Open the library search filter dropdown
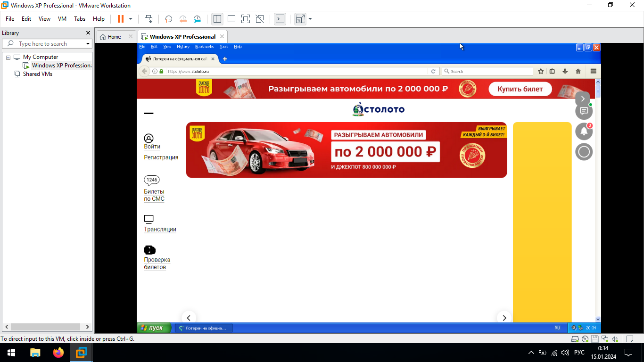 click(x=88, y=44)
